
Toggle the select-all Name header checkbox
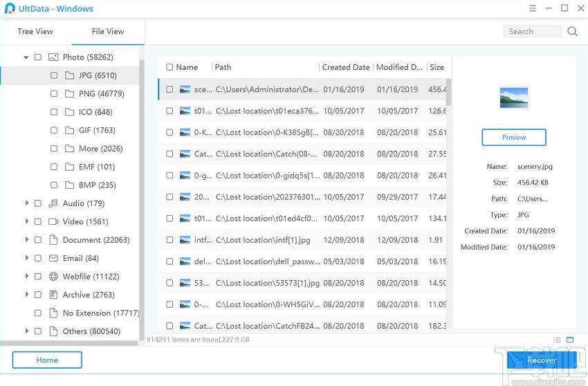pos(169,67)
